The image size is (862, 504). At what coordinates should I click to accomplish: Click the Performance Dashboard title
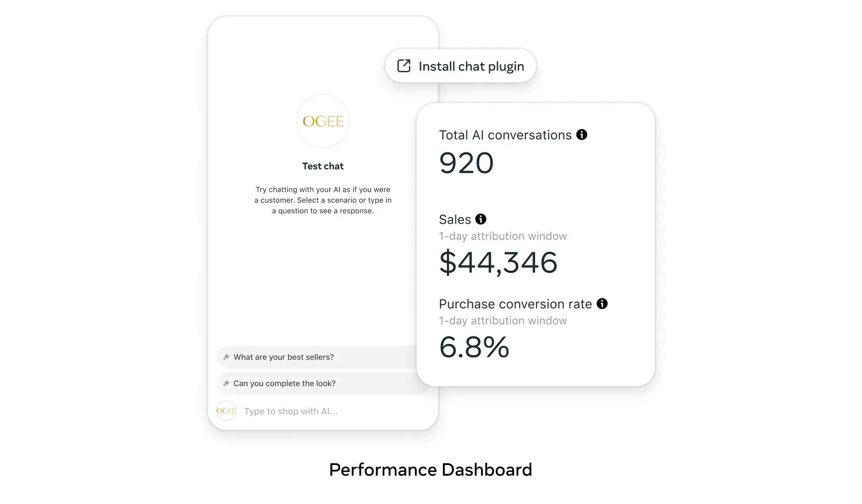(431, 469)
